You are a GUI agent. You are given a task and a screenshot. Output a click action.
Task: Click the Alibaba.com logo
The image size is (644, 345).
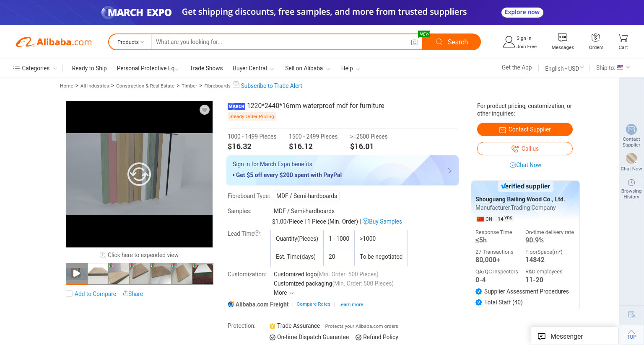(x=54, y=42)
